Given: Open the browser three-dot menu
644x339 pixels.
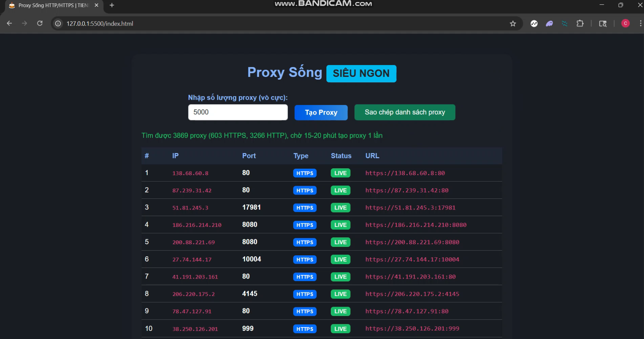Looking at the screenshot, I should 640,23.
